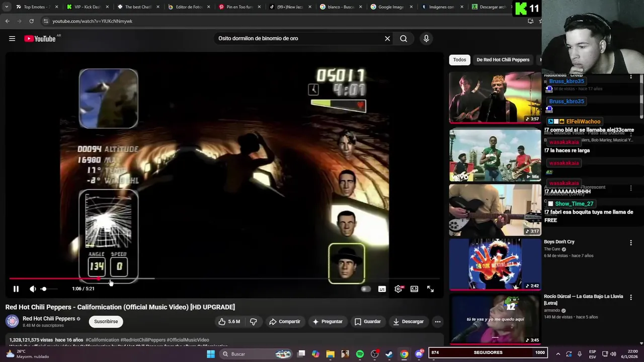Subscribe with the Suscribirse button

[x=106, y=322]
